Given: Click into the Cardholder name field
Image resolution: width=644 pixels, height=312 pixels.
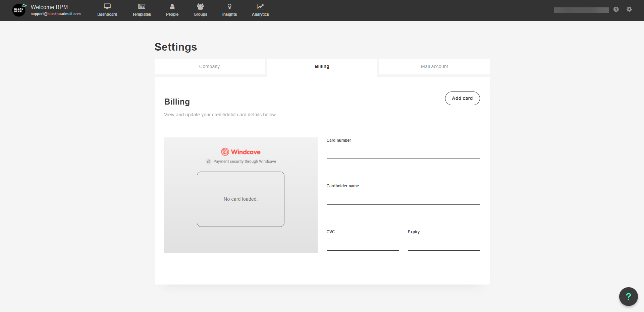Looking at the screenshot, I should pos(403,199).
